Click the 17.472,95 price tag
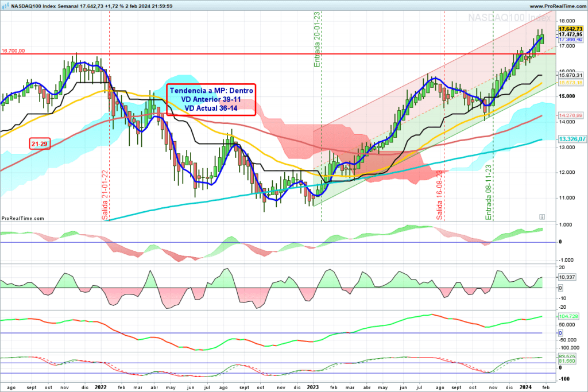 (570, 34)
